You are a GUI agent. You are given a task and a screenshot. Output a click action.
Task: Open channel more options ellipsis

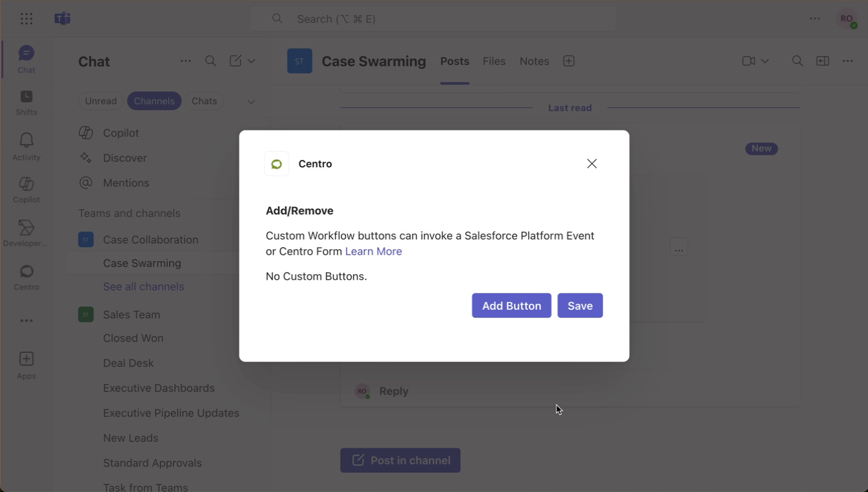pos(847,61)
